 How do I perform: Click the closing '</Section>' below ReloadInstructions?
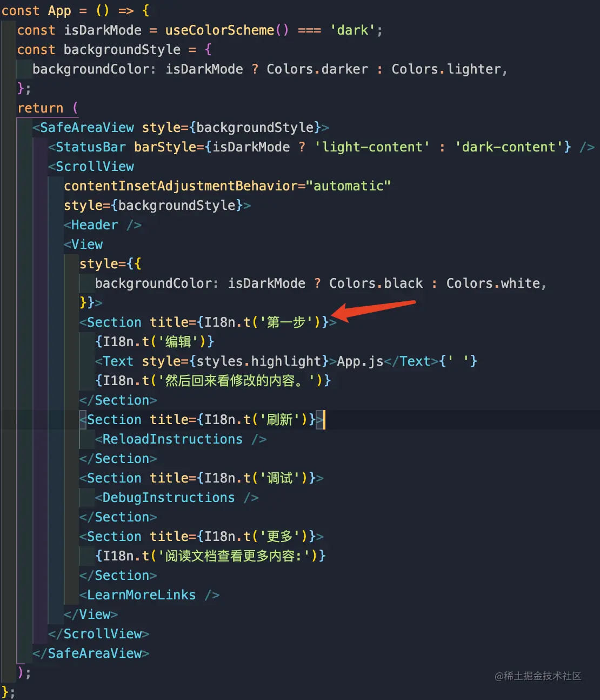tap(118, 459)
